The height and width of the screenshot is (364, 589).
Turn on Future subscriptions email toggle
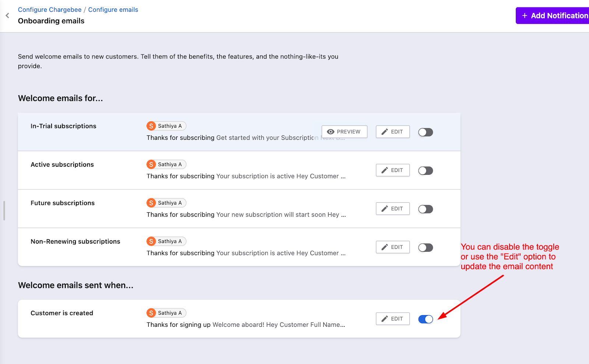coord(426,209)
